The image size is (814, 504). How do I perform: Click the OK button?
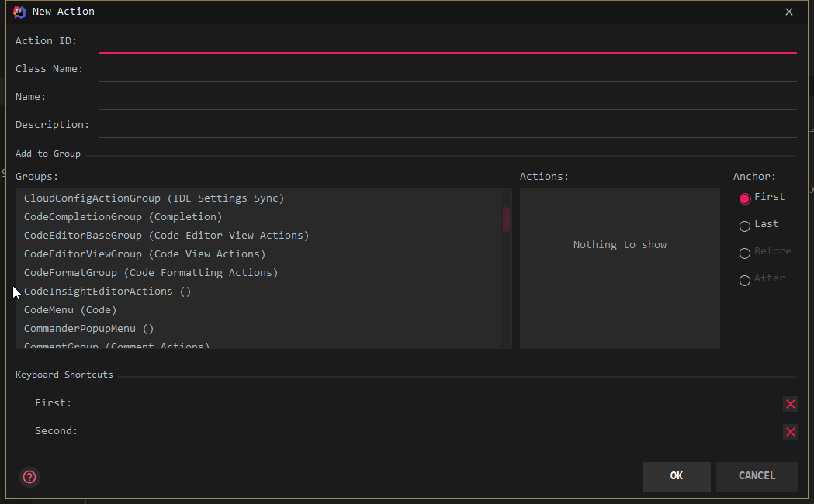(675, 476)
